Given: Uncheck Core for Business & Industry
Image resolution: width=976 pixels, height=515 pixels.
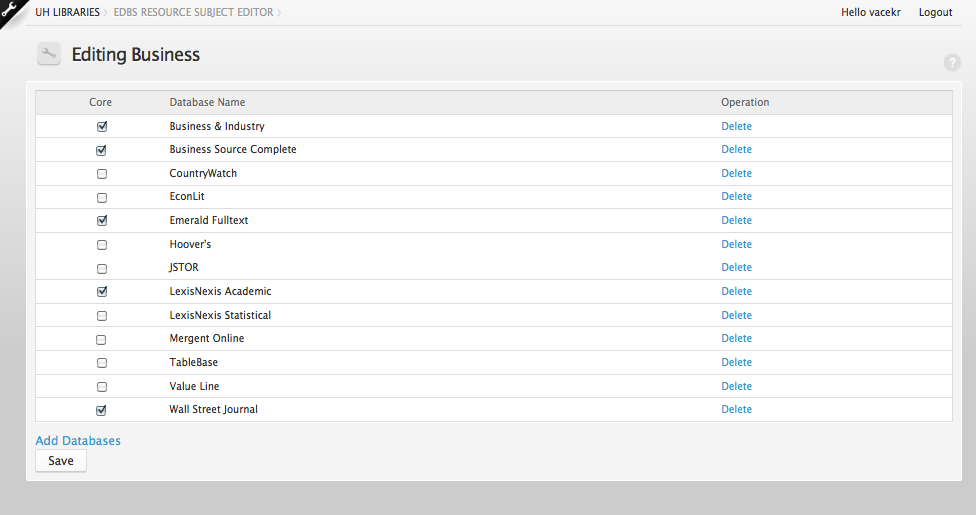Looking at the screenshot, I should 101,126.
